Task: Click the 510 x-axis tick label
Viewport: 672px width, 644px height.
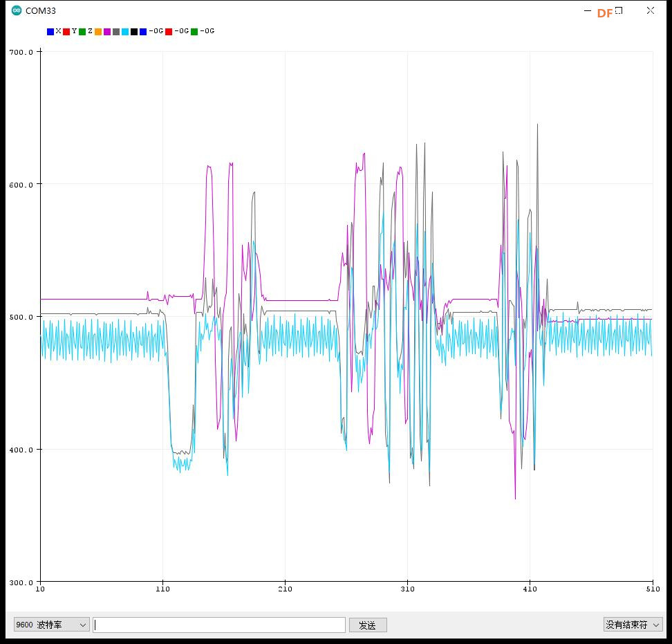Action: click(653, 589)
